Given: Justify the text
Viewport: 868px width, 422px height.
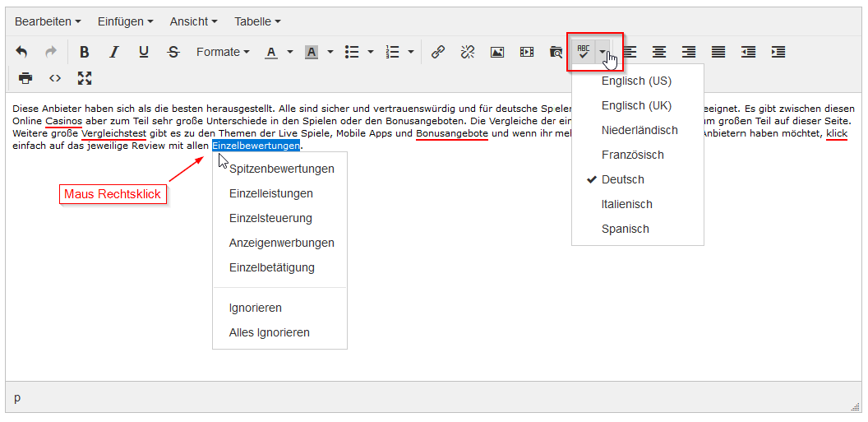Looking at the screenshot, I should pyautogui.click(x=718, y=52).
